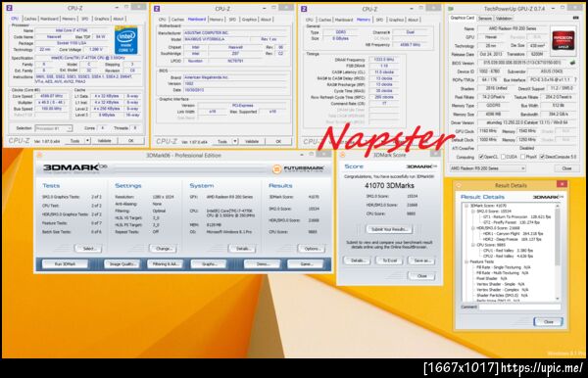Click OK in Mainboard CPU-Z window
This screenshot has width=588, height=378.
pyautogui.click(x=278, y=141)
